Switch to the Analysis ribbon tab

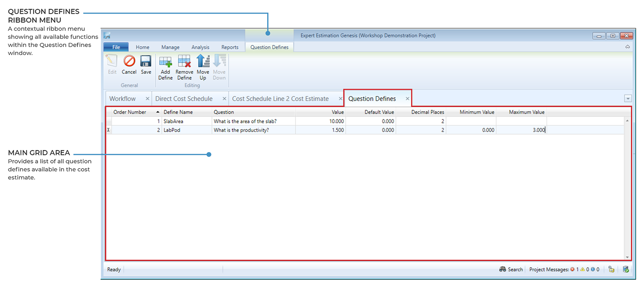click(200, 47)
